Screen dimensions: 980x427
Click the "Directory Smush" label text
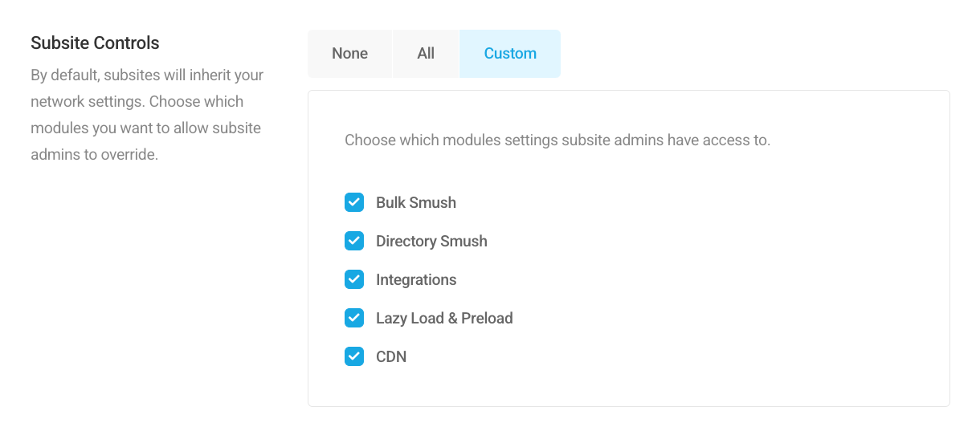tap(431, 242)
